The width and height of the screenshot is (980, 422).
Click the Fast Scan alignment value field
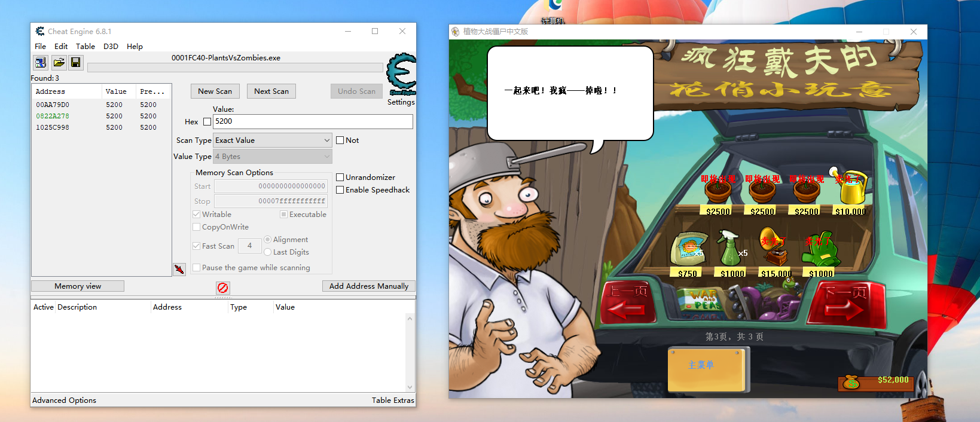249,246
